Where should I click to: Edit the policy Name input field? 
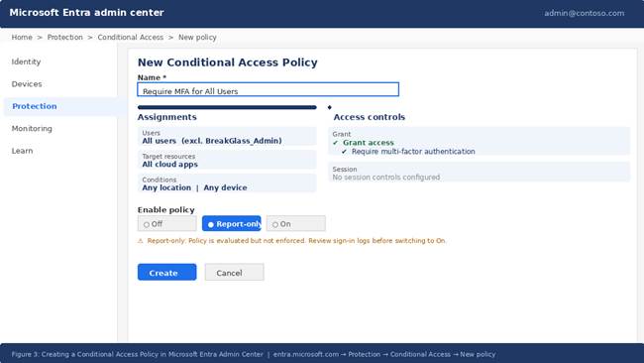coord(268,89)
